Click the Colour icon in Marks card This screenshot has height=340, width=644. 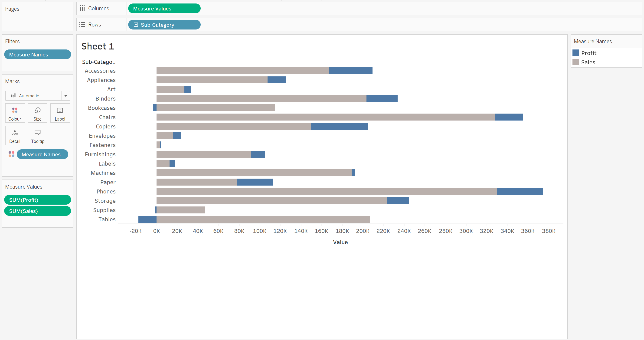tap(15, 113)
